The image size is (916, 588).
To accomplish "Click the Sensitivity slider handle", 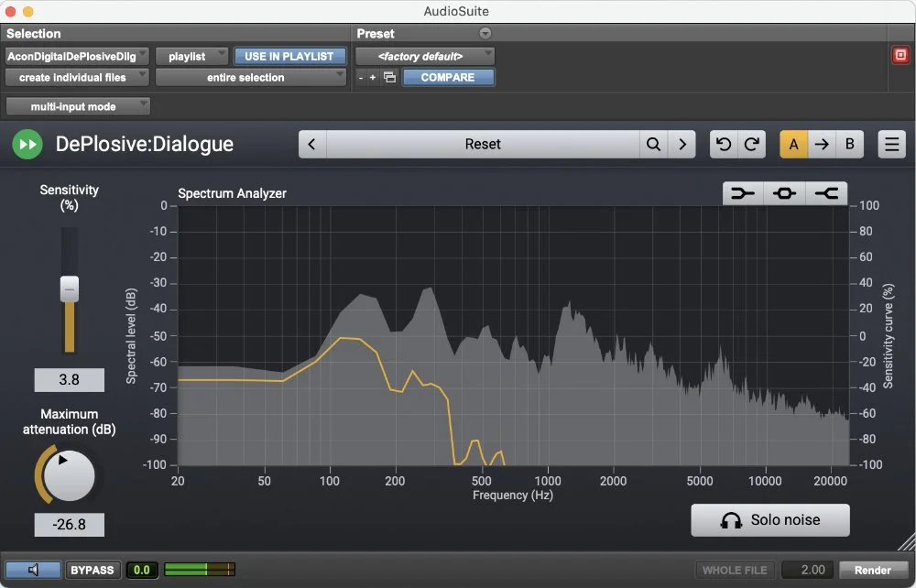I will coord(70,289).
